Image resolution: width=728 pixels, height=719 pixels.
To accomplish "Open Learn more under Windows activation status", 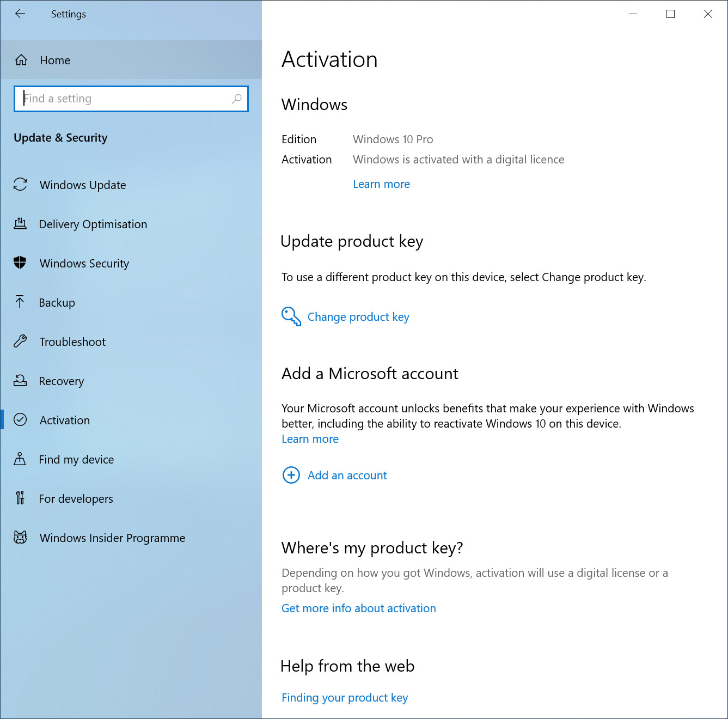I will pyautogui.click(x=381, y=184).
